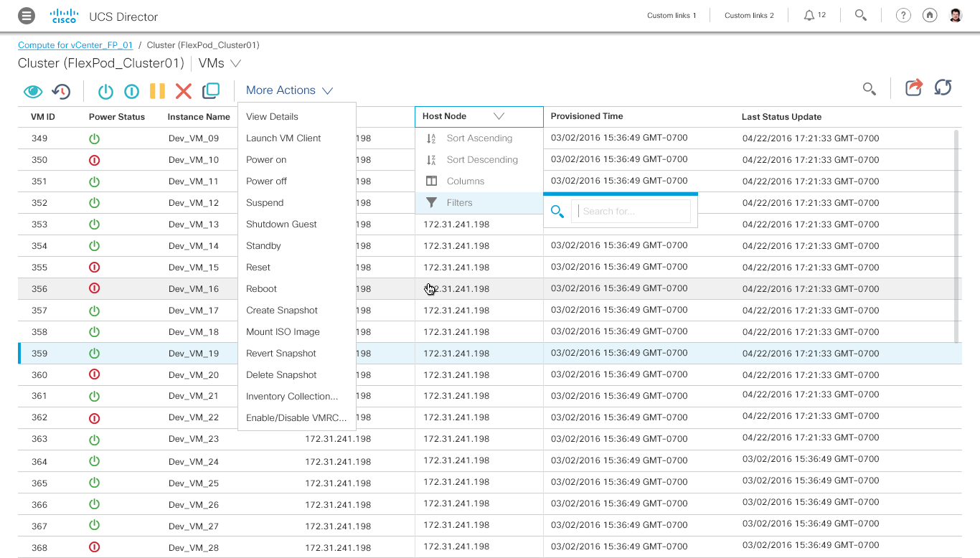The image size is (980, 558).
Task: Go to home via header icon
Action: (x=930, y=15)
